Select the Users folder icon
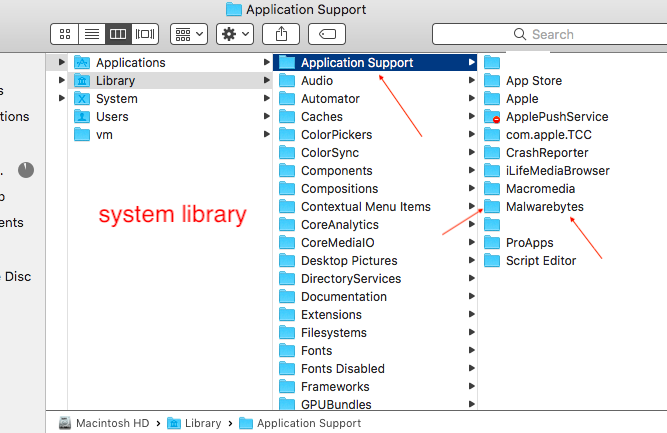The image size is (667, 433). click(x=82, y=117)
